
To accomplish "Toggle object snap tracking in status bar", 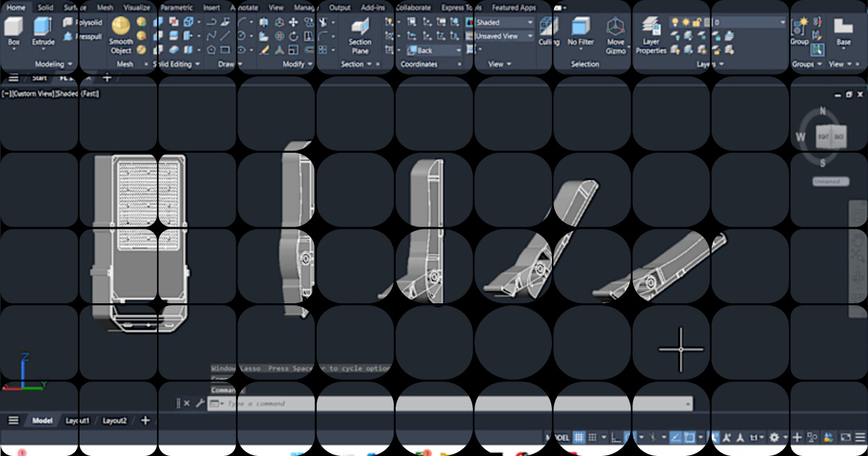I will 675,437.
